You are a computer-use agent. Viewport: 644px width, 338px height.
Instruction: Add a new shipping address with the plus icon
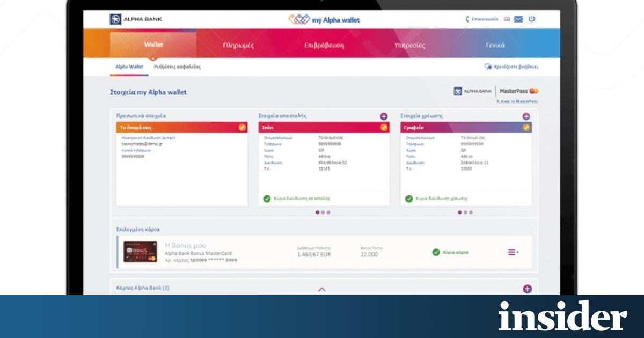(x=384, y=116)
